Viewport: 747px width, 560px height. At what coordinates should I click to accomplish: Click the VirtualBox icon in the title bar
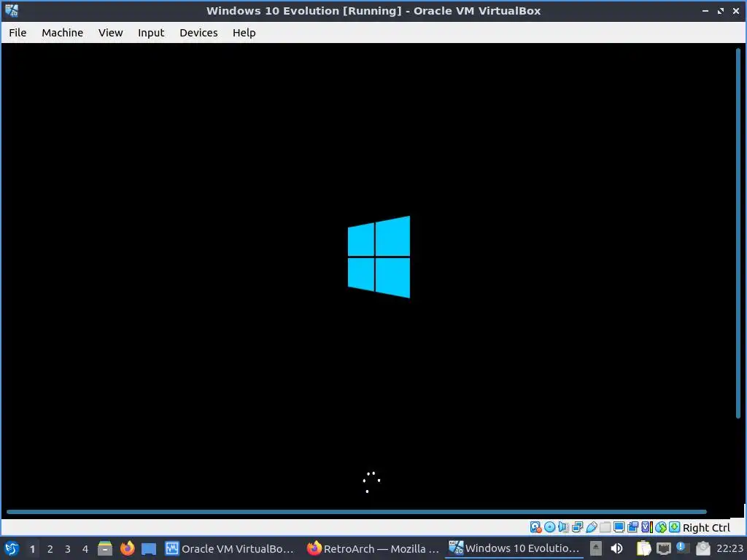pyautogui.click(x=12, y=10)
